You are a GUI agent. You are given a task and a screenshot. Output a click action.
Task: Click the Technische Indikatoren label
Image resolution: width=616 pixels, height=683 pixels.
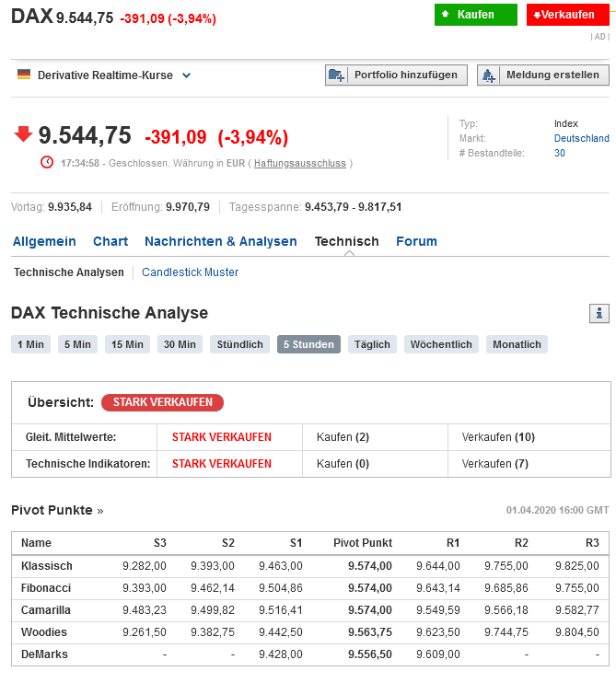click(x=88, y=464)
